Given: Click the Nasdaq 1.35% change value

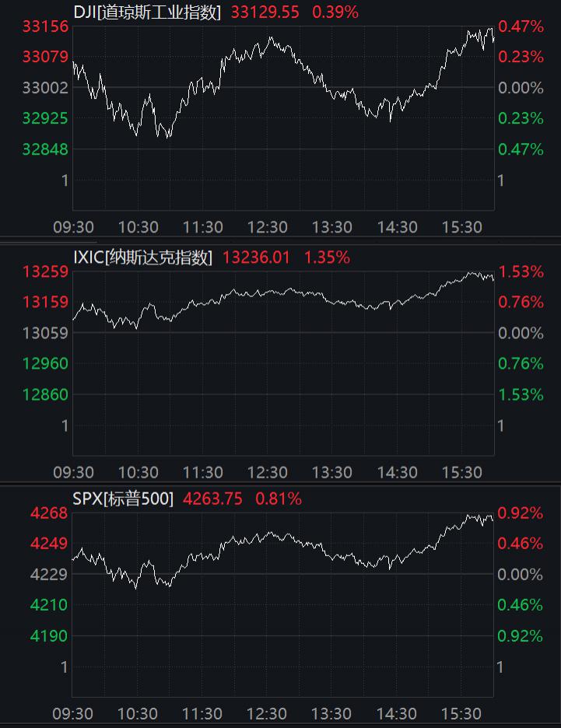Looking at the screenshot, I should (x=327, y=257).
